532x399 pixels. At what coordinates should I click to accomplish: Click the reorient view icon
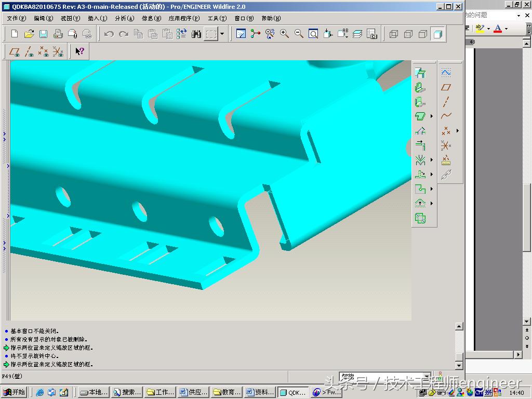coord(328,34)
